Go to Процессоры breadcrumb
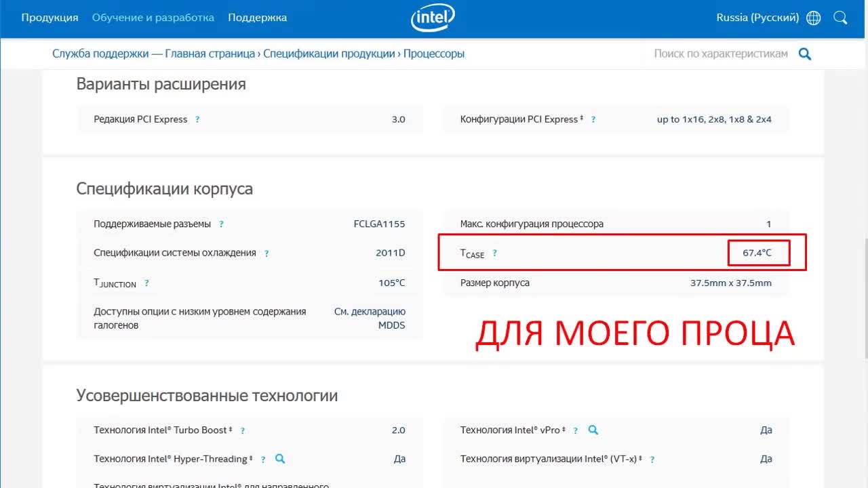868x488 pixels. 434,54
